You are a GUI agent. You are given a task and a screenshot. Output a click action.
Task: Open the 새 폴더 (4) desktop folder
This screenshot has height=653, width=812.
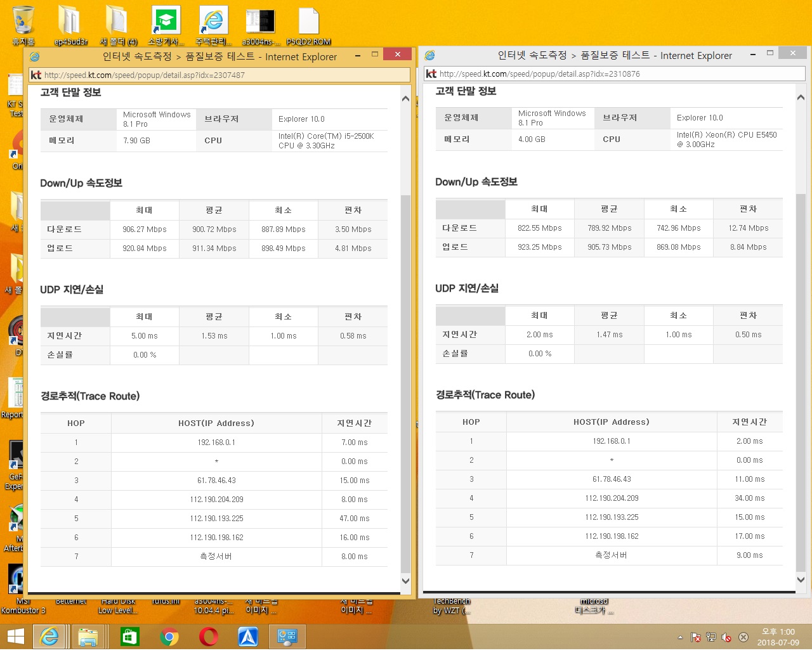pyautogui.click(x=118, y=25)
